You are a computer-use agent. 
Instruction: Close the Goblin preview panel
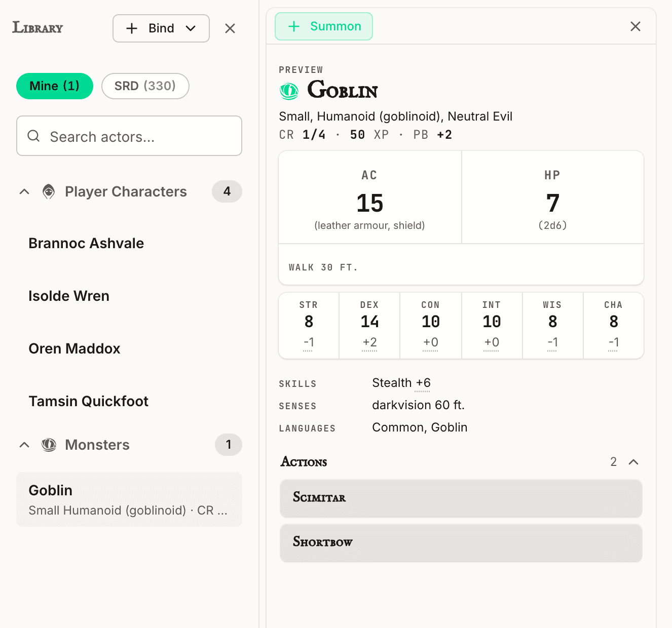[636, 26]
